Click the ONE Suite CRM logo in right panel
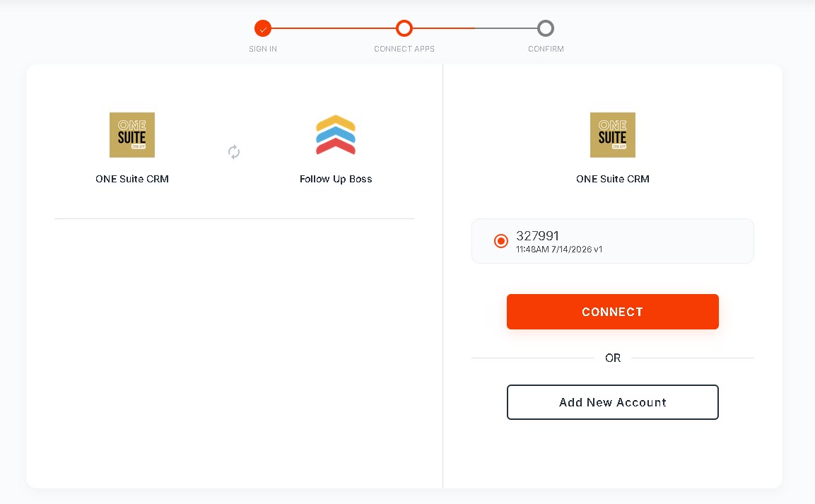Viewport: 815px width, 504px height. click(613, 135)
